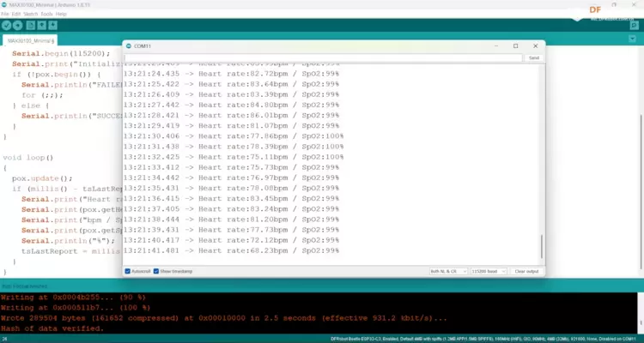
Task: Select the MAX30100_Minimal sketch tab
Action: [x=30, y=40]
